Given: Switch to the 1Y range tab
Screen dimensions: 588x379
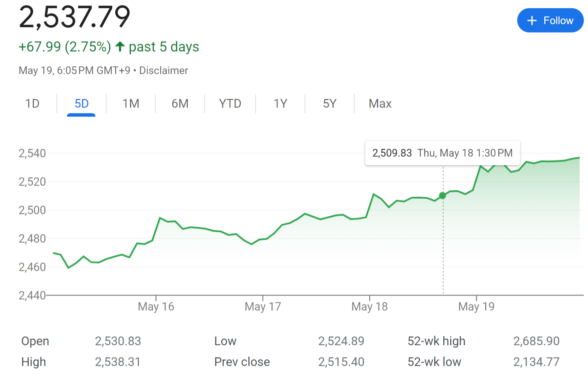Looking at the screenshot, I should tap(280, 103).
